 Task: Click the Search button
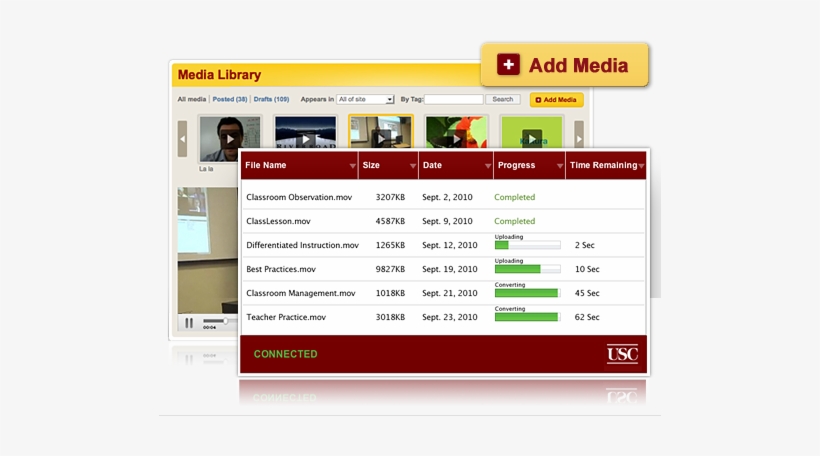click(x=503, y=99)
